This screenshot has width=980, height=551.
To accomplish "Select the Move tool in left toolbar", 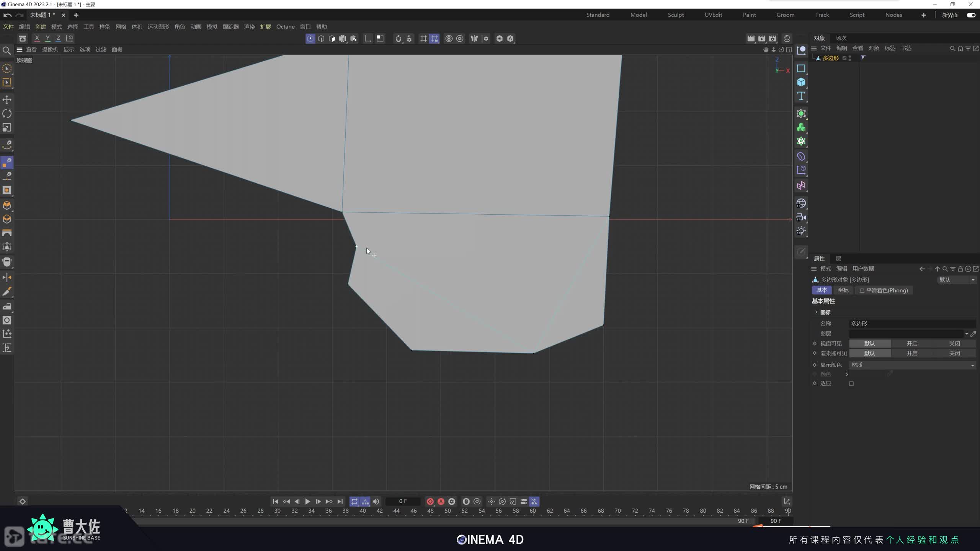I will (7, 100).
